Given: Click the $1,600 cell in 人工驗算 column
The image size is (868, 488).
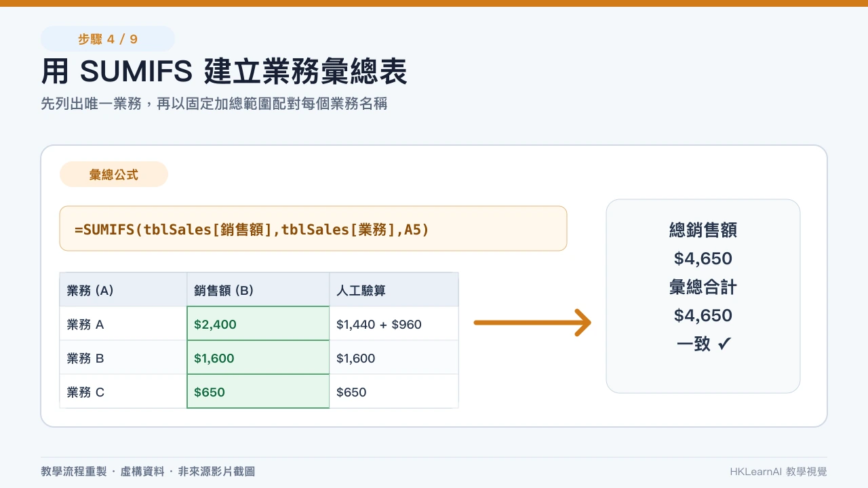Looking at the screenshot, I should pyautogui.click(x=394, y=358).
